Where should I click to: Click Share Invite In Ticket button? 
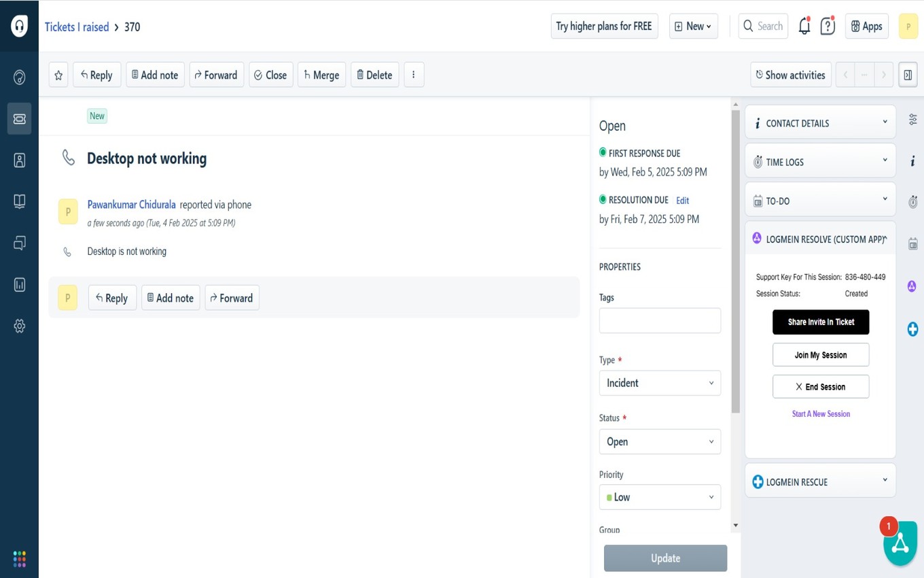(821, 322)
